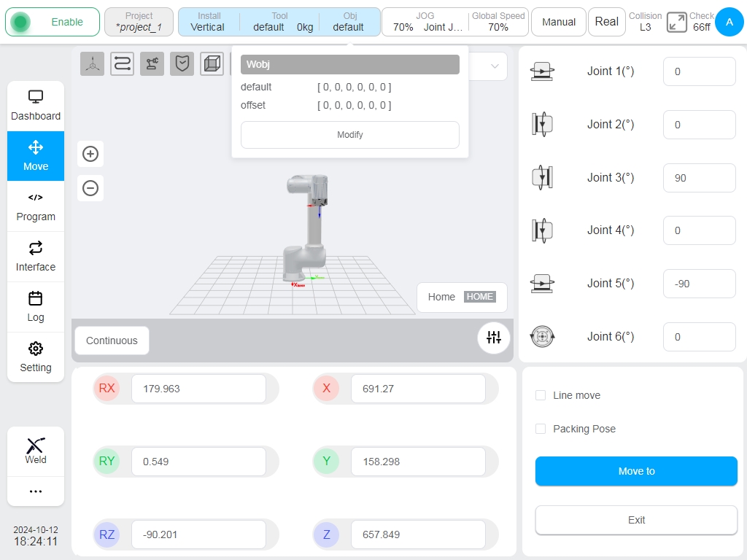Open the Program page
The height and width of the screenshot is (560, 747).
(x=36, y=206)
